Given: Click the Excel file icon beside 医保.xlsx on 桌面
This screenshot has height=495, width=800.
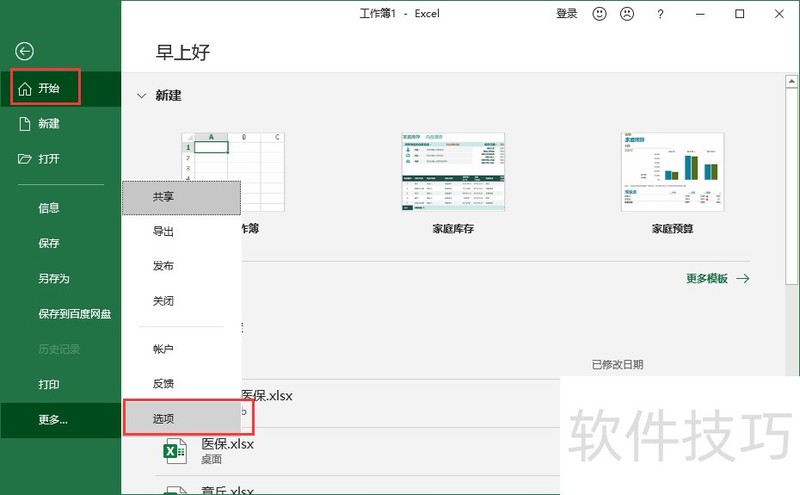Looking at the screenshot, I should point(174,451).
